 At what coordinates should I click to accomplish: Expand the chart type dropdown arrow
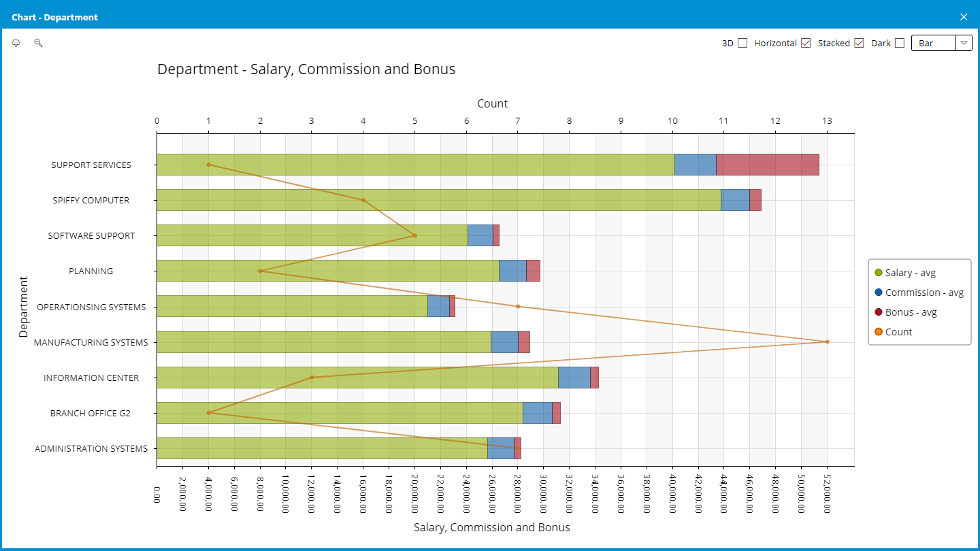coord(964,43)
